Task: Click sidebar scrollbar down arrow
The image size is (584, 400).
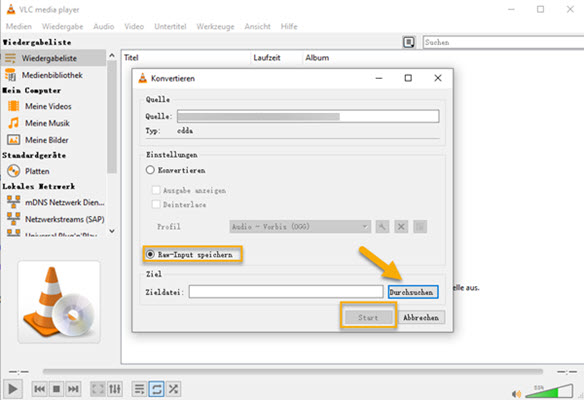Action: point(112,231)
